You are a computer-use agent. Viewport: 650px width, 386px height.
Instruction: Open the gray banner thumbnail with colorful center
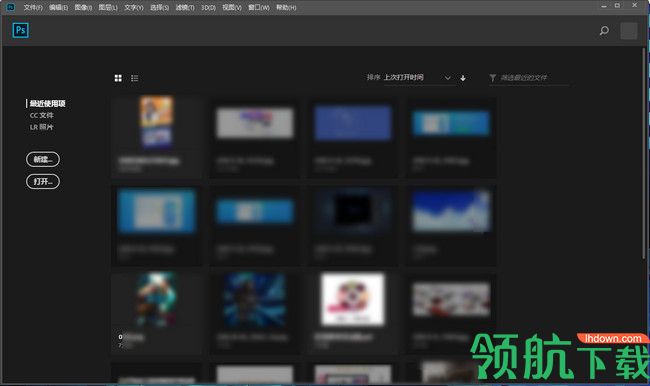(255, 122)
